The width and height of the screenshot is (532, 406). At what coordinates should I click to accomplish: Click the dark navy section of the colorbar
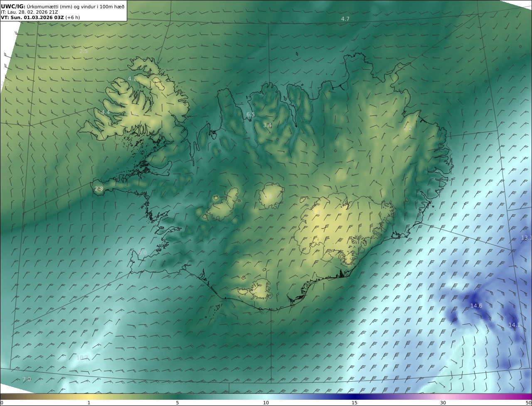355,396
